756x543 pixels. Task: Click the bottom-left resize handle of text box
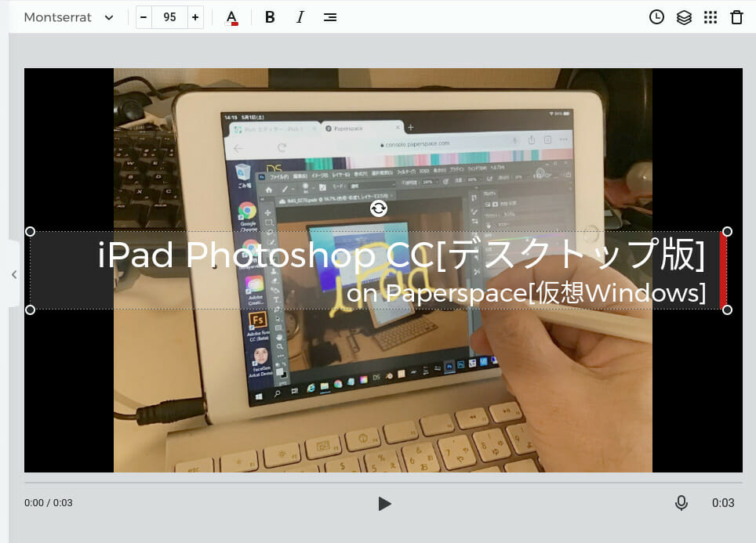[x=30, y=310]
